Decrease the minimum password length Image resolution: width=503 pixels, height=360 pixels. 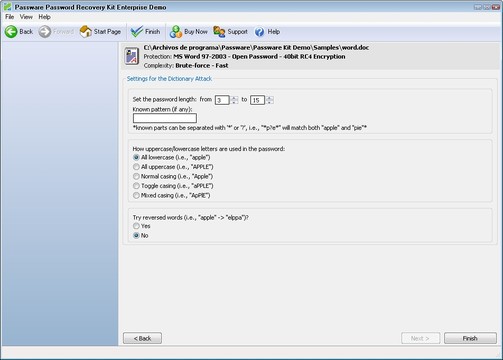click(234, 102)
